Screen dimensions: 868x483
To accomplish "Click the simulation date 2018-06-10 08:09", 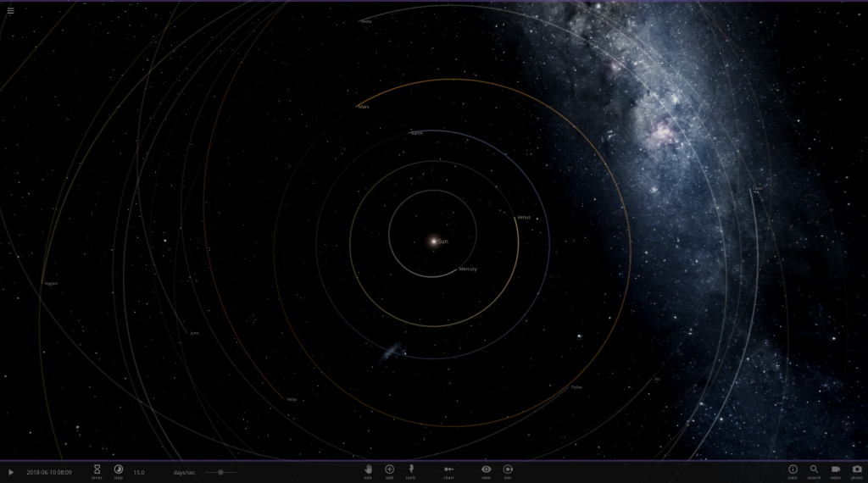I will 49,473.
